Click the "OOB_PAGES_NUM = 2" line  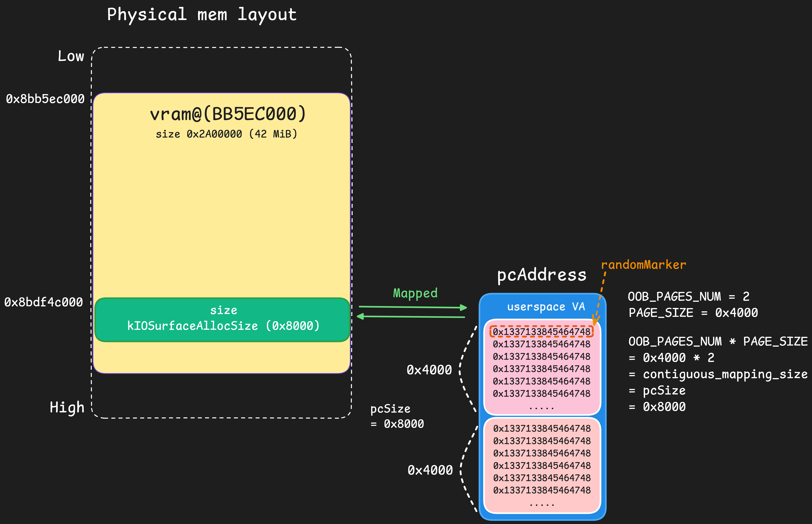(689, 297)
